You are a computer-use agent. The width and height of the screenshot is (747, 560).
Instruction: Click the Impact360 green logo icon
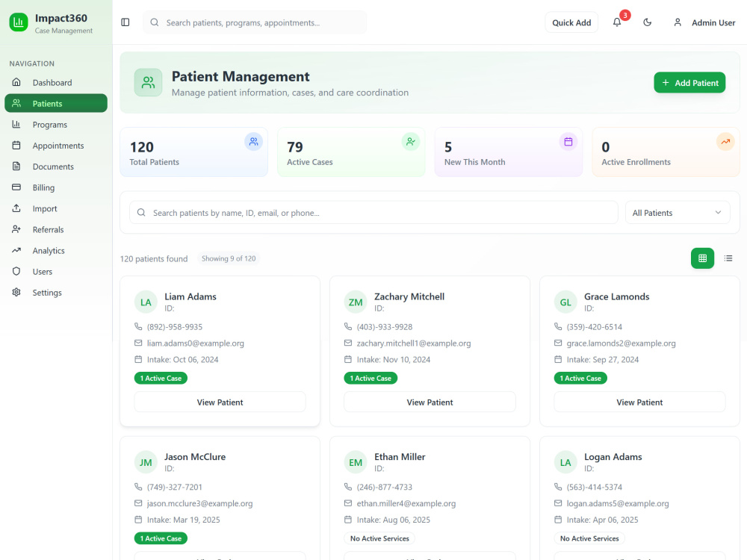pos(19,22)
